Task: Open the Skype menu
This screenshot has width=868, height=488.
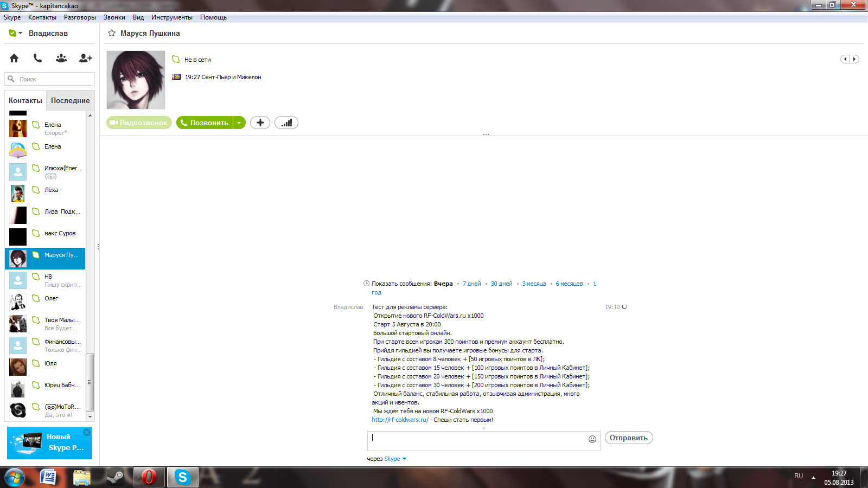Action: pyautogui.click(x=12, y=17)
